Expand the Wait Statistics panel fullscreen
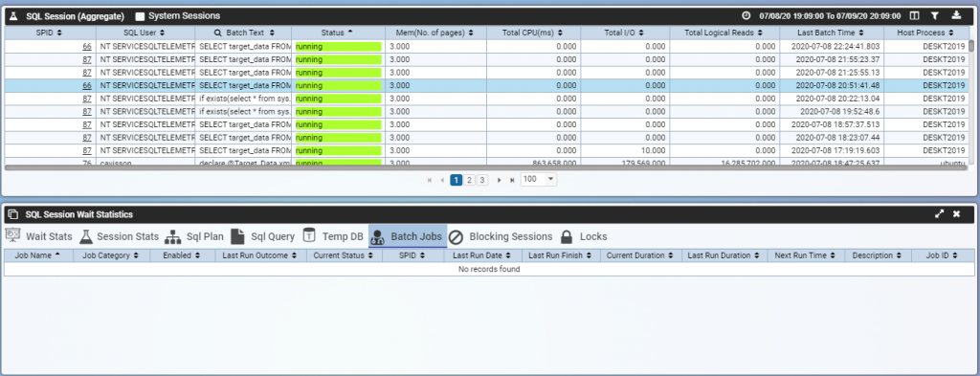Image resolution: width=980 pixels, height=376 pixels. click(940, 214)
